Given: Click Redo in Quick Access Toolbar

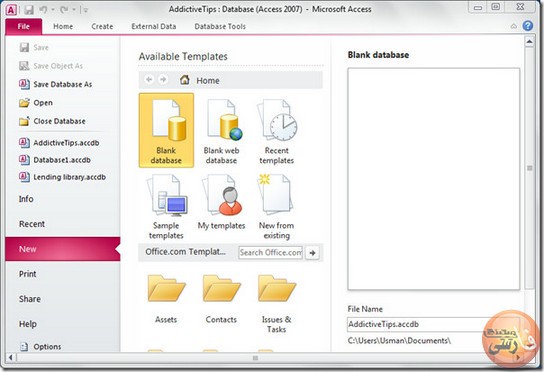Looking at the screenshot, I should point(64,10).
